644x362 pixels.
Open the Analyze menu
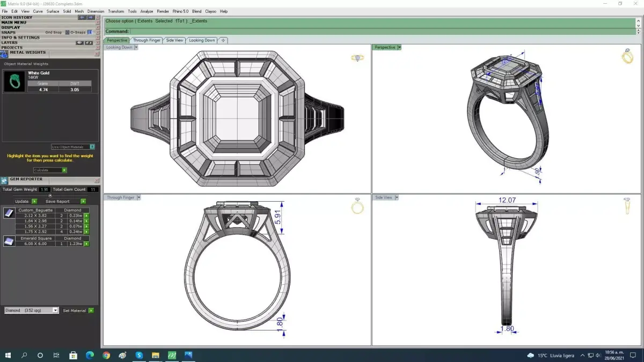pos(147,11)
